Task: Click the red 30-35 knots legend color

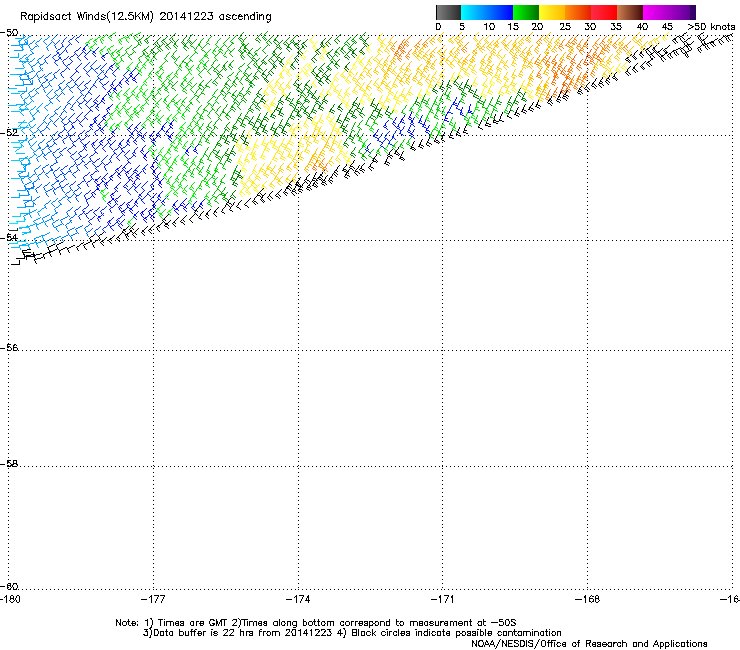Action: point(604,12)
